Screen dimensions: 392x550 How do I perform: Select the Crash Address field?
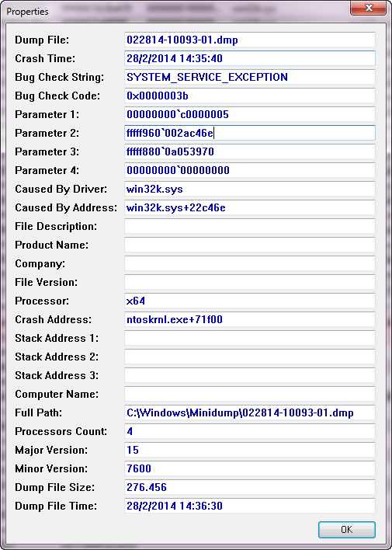(250, 319)
